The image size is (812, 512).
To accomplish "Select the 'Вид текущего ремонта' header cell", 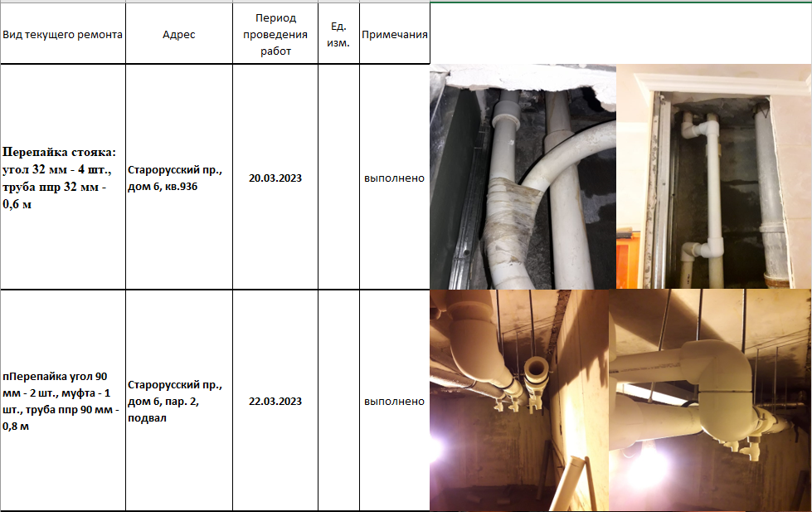I will click(x=62, y=35).
